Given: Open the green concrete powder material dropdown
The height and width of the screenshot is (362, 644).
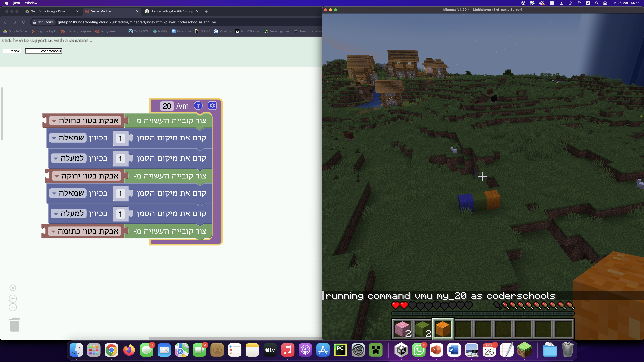Looking at the screenshot, I should pos(87,176).
